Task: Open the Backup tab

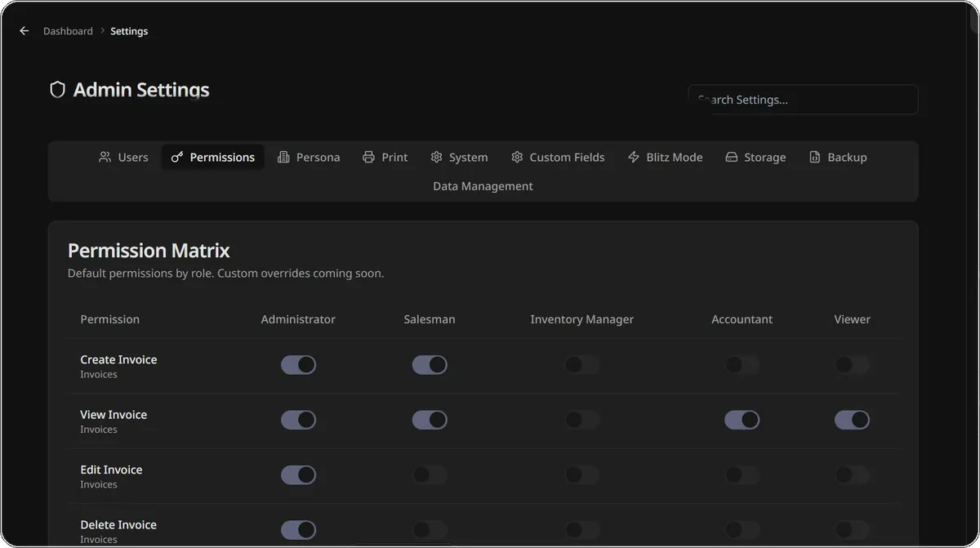Action: tap(838, 157)
